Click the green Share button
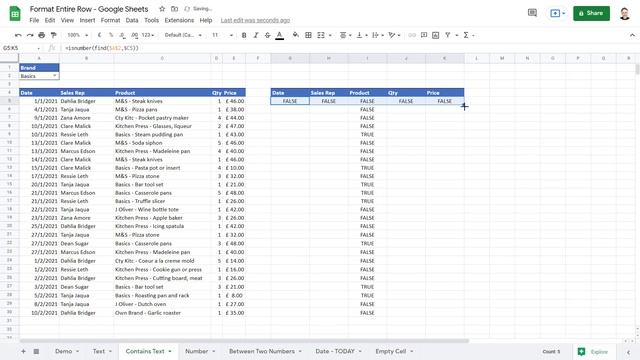Image resolution: width=640 pixels, height=360 pixels. point(591,13)
